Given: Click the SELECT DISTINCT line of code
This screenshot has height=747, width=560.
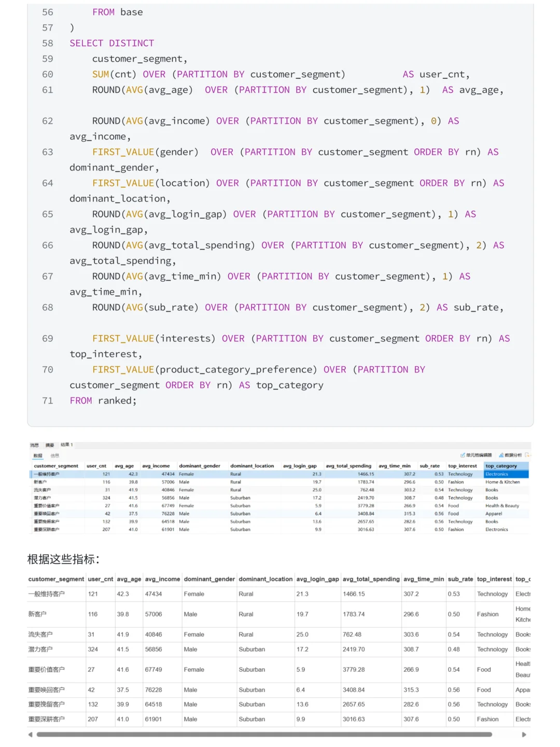Looking at the screenshot, I should [112, 43].
